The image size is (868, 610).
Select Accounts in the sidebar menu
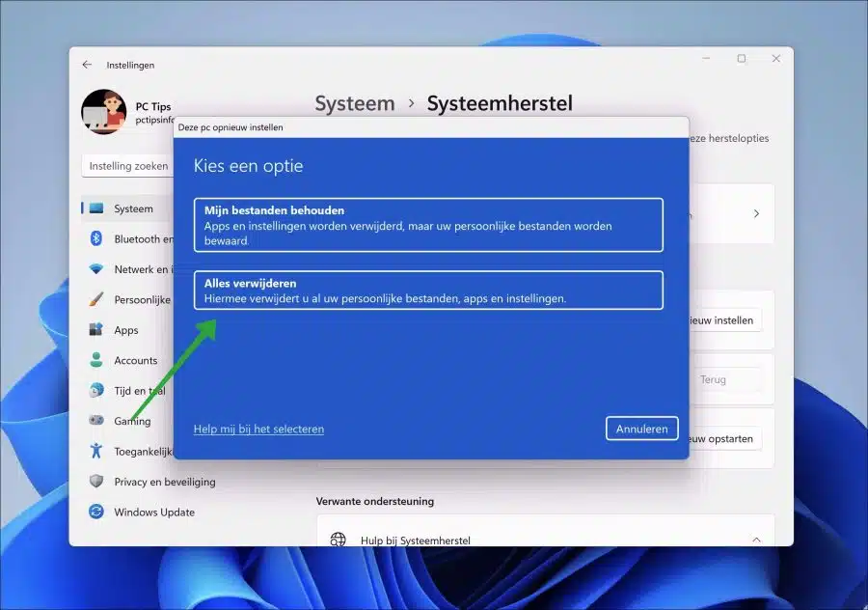click(x=136, y=361)
